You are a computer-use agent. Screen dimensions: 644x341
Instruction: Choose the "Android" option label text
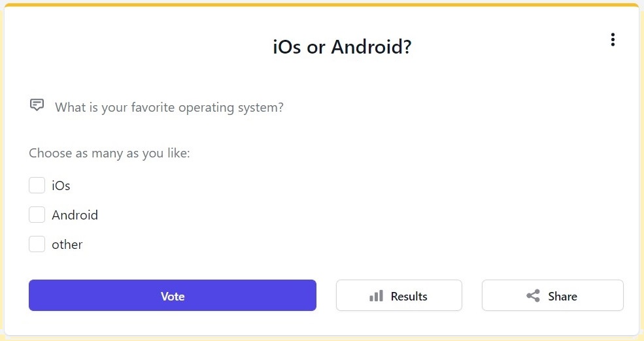pos(75,216)
